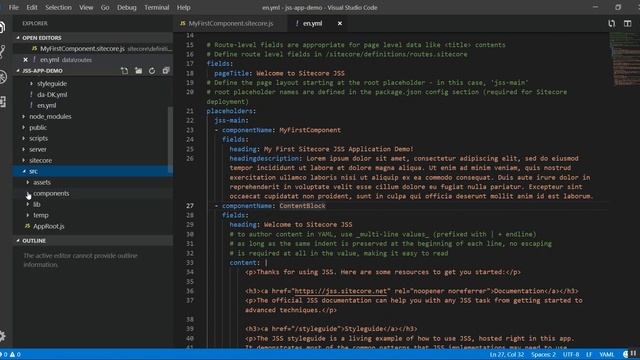Close the en.yml editor tab
640x360 pixels.
(340, 23)
